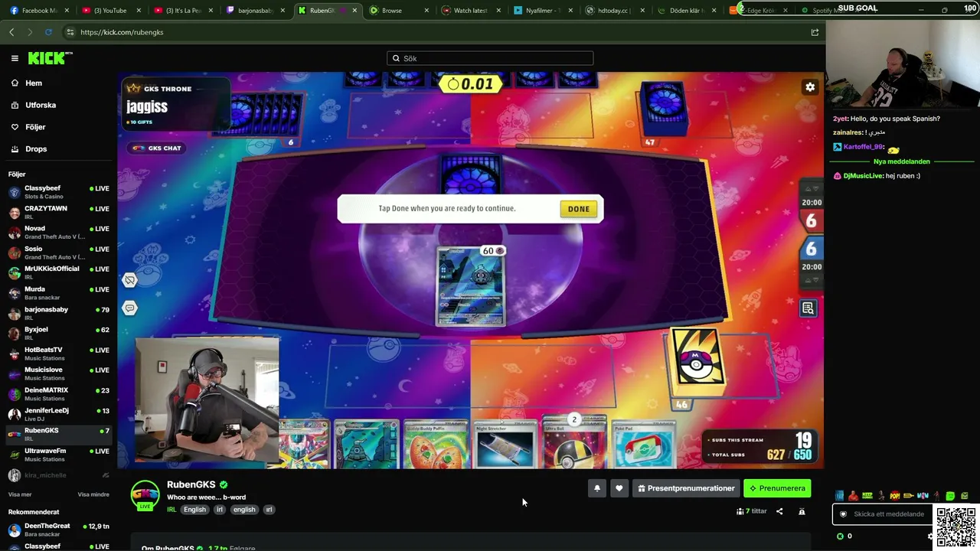
Task: Open DeineMATRIX channel in the sidebar
Action: [x=58, y=393]
